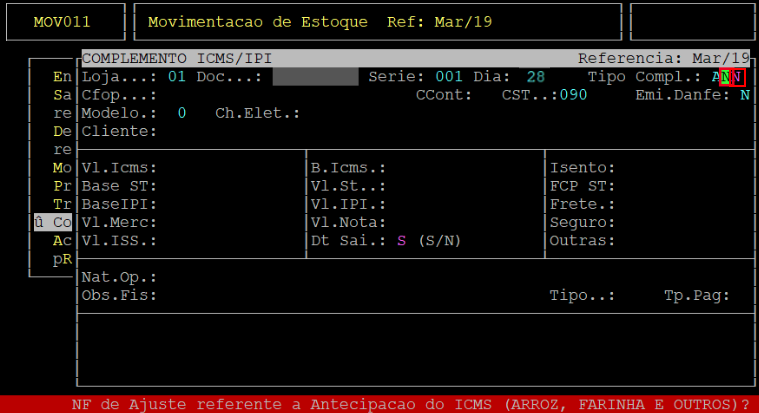The height and width of the screenshot is (413, 759).
Task: Select the pR entry in side menu
Action: coord(62,259)
